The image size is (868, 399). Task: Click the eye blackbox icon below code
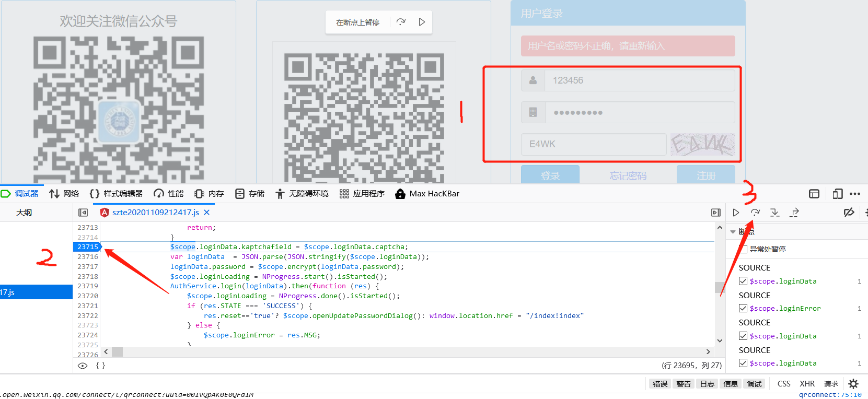[x=83, y=366]
